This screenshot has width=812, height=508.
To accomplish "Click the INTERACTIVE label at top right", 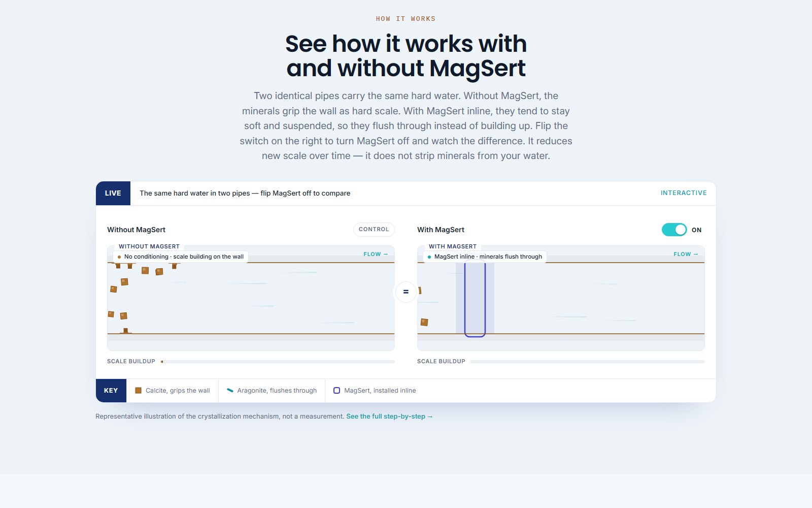I will tap(684, 193).
